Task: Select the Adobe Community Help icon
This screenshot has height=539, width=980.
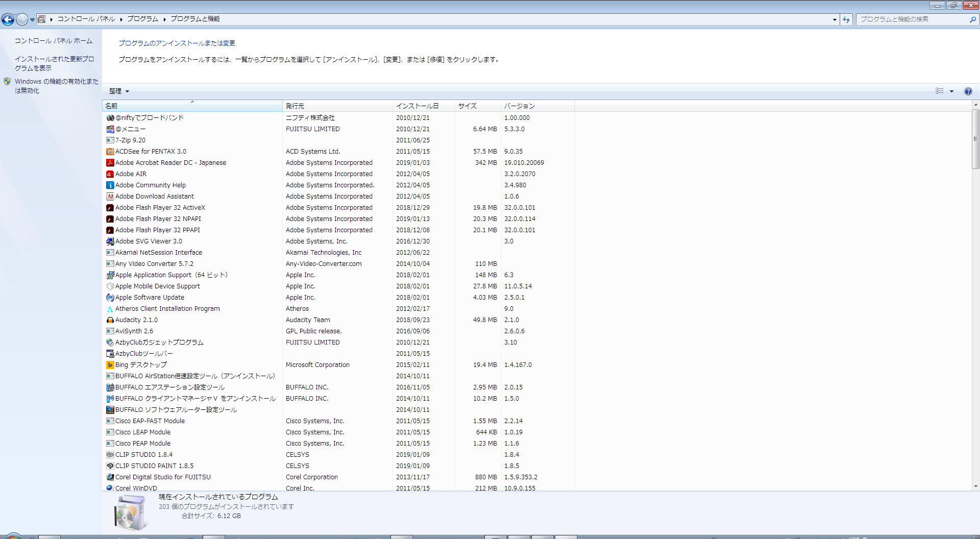Action: pyautogui.click(x=110, y=185)
